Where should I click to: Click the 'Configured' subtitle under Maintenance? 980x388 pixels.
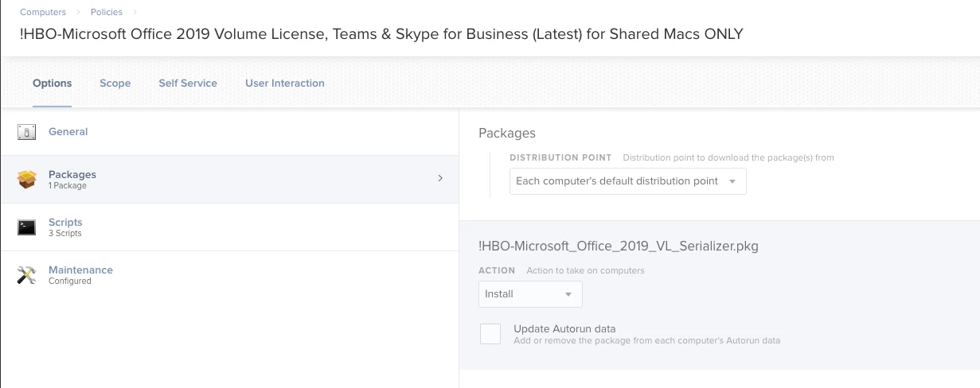(70, 281)
